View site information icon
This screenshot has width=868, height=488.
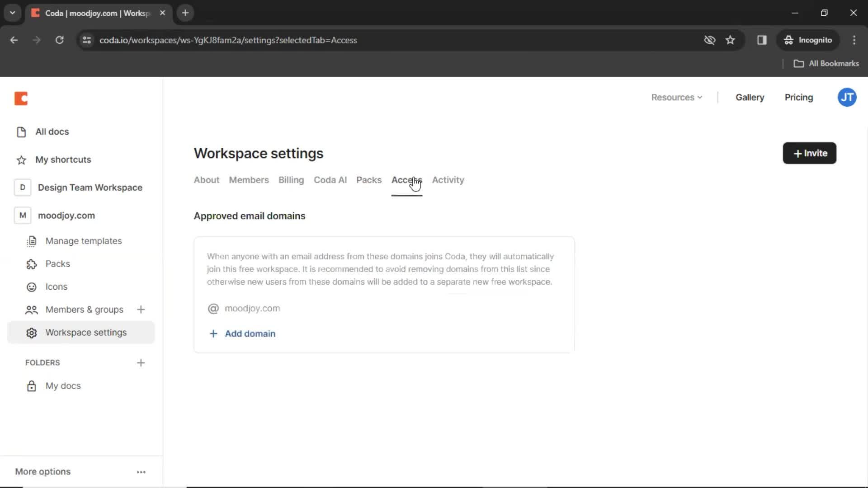[x=87, y=40]
